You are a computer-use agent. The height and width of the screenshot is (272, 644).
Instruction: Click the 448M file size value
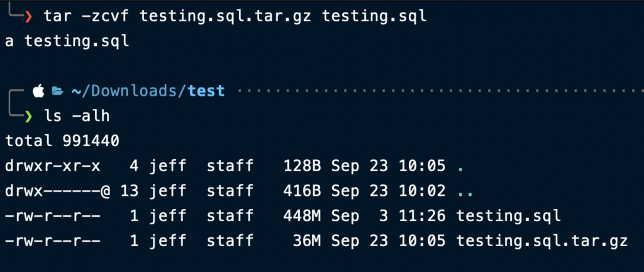coord(302,216)
